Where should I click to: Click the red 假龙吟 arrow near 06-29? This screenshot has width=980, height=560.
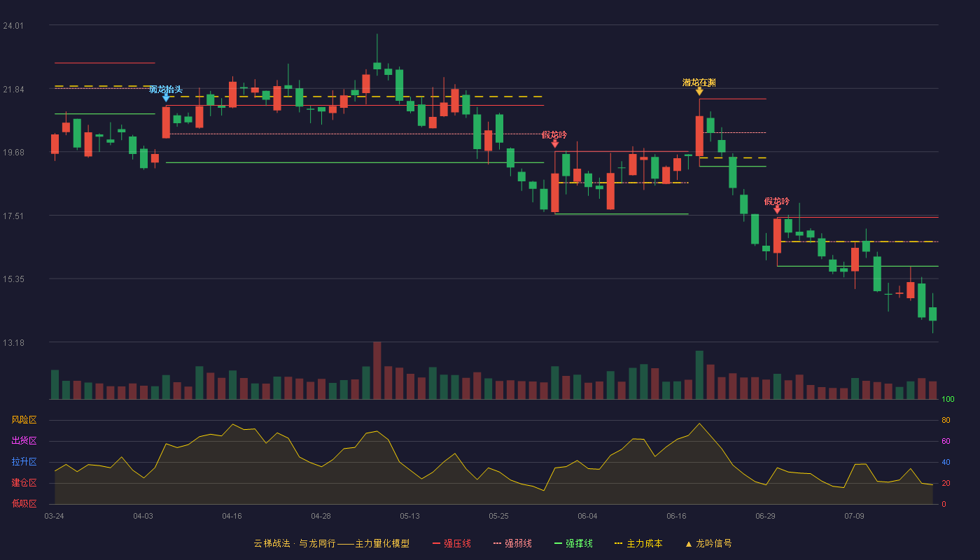point(777,209)
